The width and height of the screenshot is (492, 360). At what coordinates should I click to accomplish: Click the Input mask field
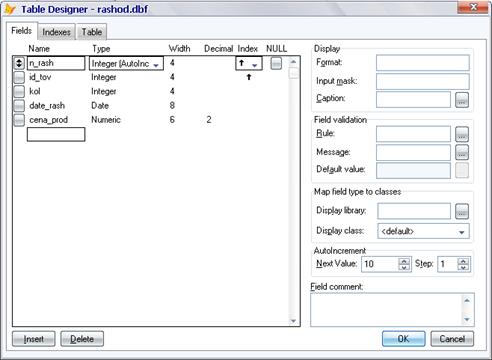tap(423, 81)
